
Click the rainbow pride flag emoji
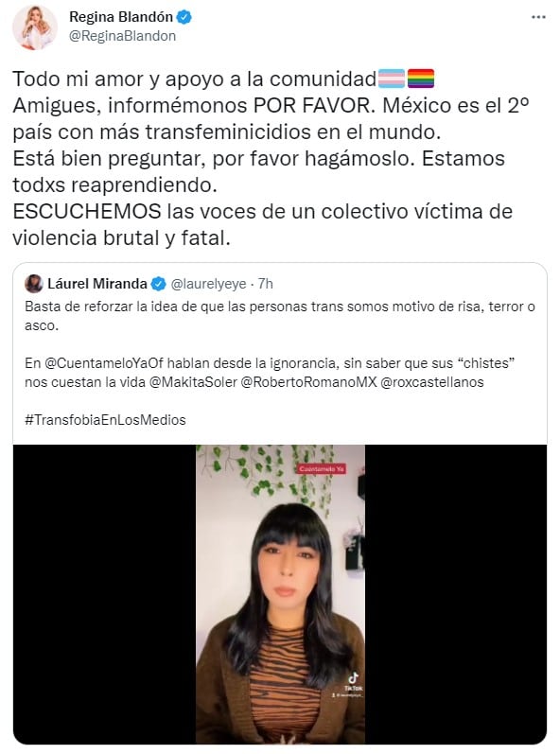(x=421, y=79)
